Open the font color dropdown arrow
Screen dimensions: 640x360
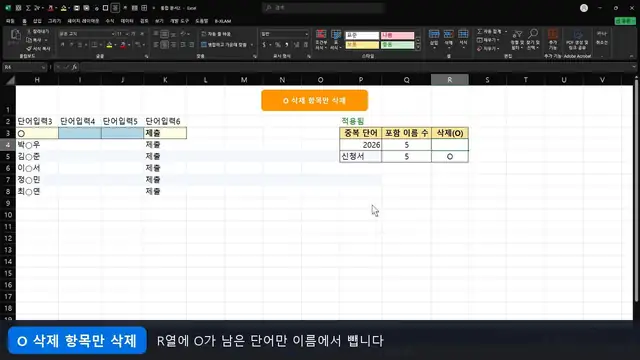pyautogui.click(x=129, y=45)
